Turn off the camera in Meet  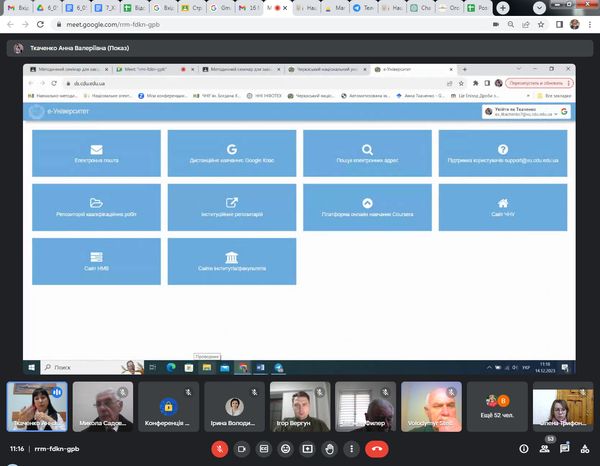(241, 450)
